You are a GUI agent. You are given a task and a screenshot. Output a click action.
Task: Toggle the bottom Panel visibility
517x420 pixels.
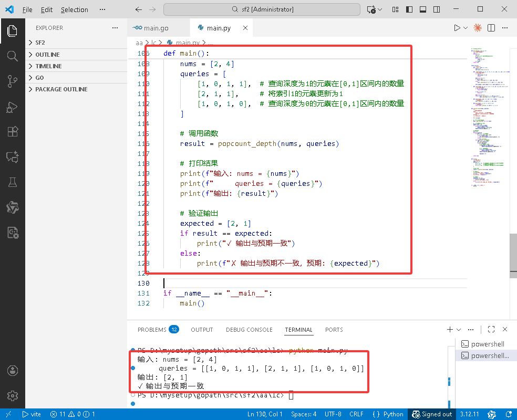423,9
